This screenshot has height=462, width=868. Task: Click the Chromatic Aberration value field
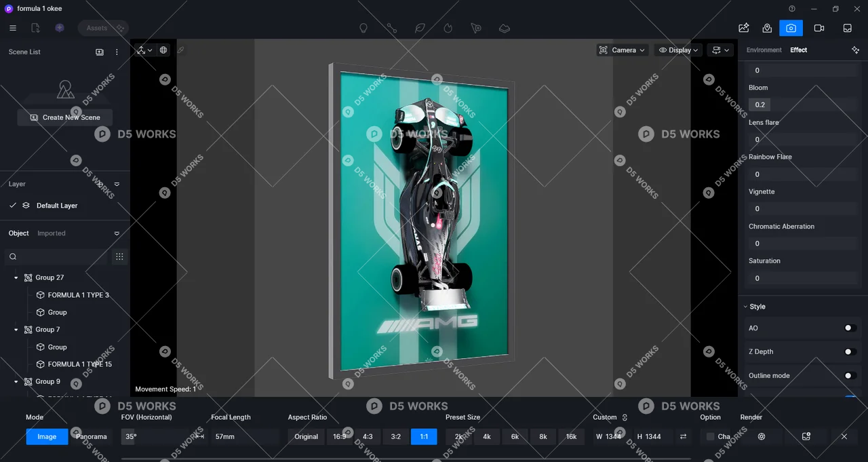(x=802, y=244)
